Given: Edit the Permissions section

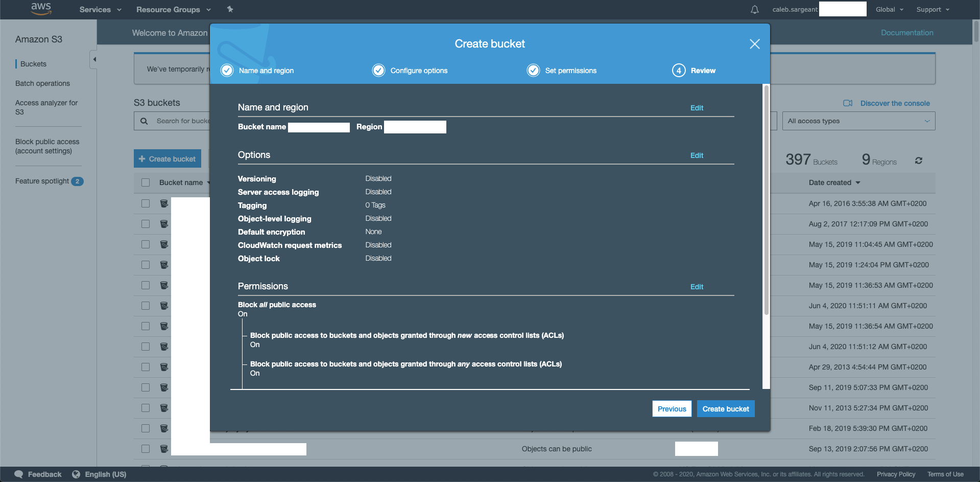Looking at the screenshot, I should pyautogui.click(x=697, y=287).
